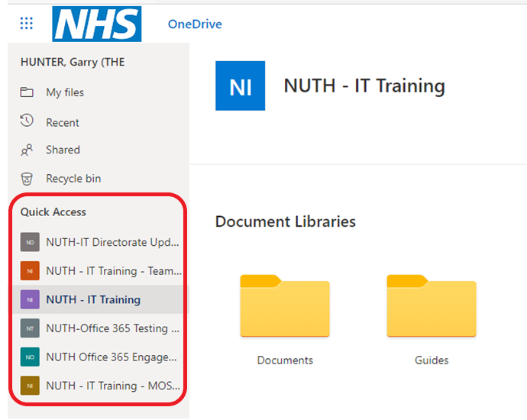527x420 pixels.
Task: Click the Document Libraries heading
Action: point(286,221)
